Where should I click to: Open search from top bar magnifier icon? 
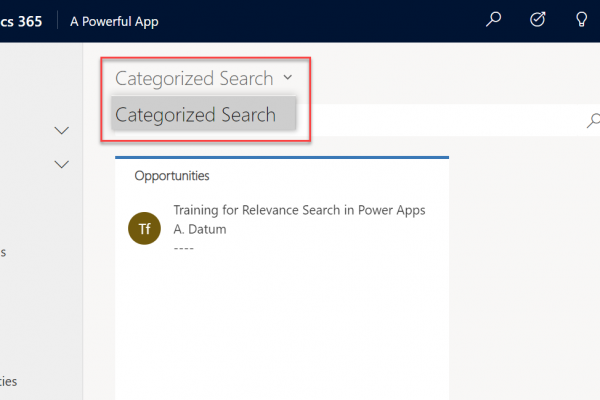494,20
